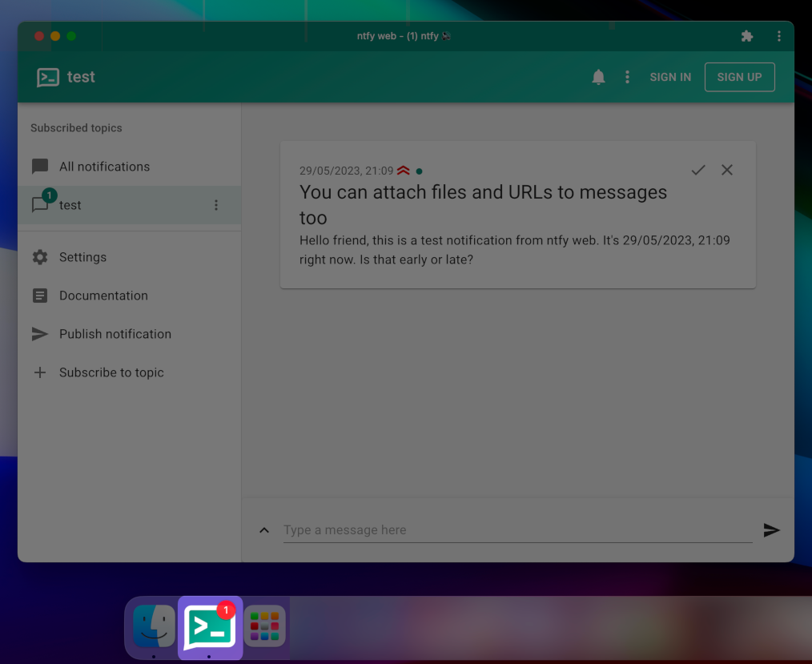Click the SIGN IN link
Image resolution: width=812 pixels, height=664 pixels.
[x=670, y=77]
